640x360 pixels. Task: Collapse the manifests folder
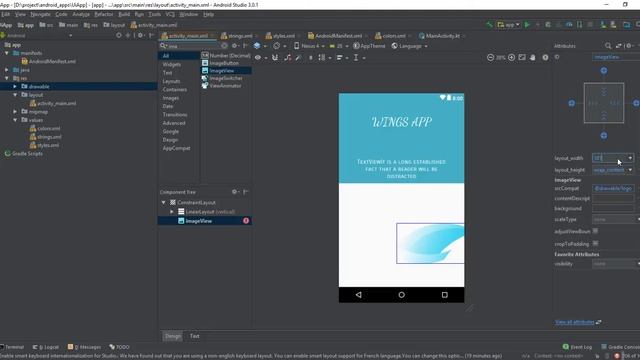click(7, 53)
